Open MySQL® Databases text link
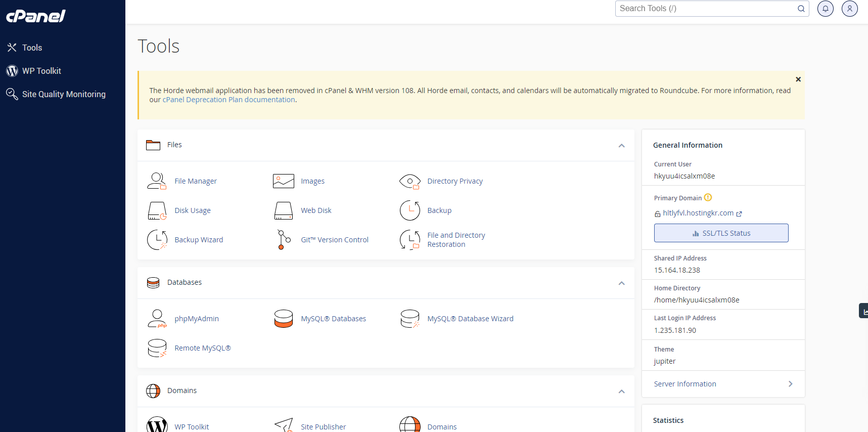The image size is (868, 432). coord(334,319)
